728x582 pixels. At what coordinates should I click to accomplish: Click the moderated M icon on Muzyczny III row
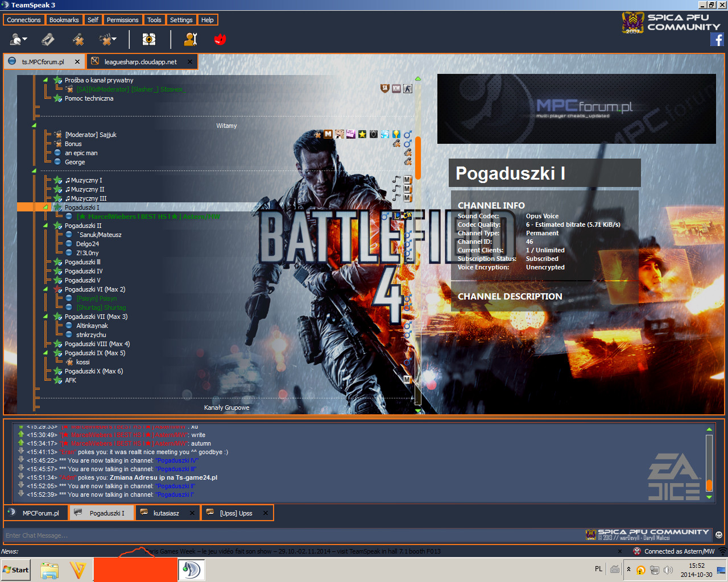pos(408,198)
